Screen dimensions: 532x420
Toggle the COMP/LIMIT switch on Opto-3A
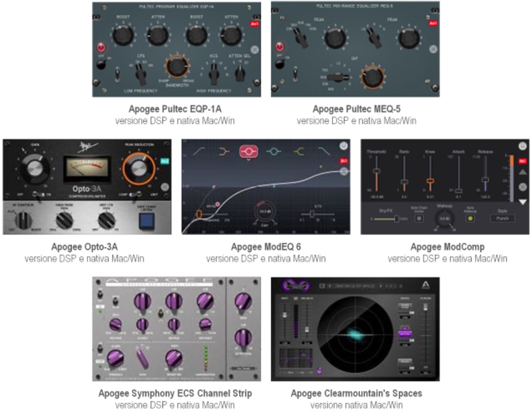pyautogui.click(x=137, y=194)
